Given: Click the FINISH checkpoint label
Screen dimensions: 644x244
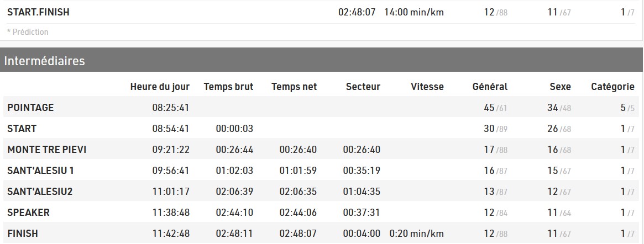Looking at the screenshot, I should pos(23,234).
